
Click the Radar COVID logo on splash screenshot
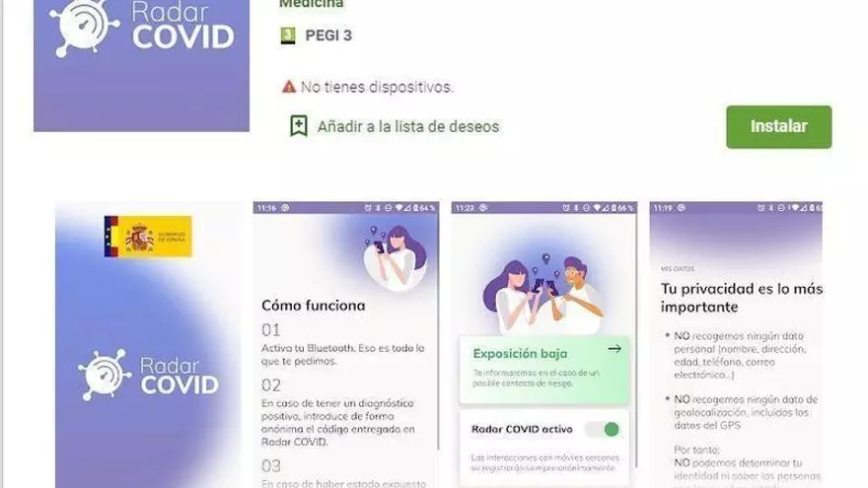coord(148,376)
